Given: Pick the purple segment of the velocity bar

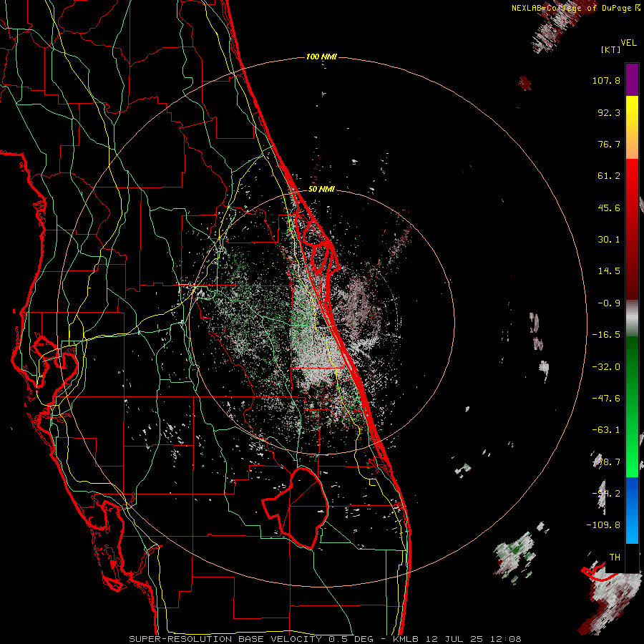Looking at the screenshot, I should [632, 79].
